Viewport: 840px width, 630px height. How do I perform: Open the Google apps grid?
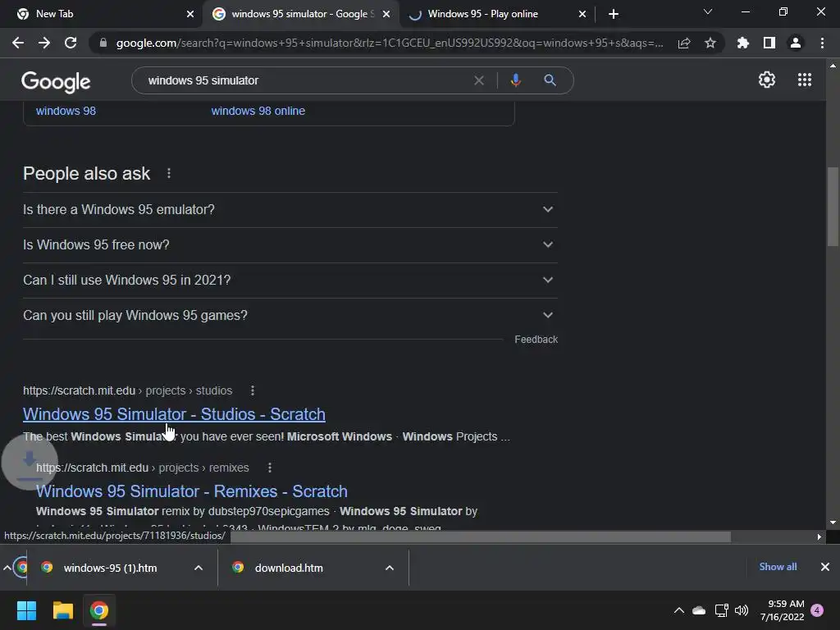[805, 80]
